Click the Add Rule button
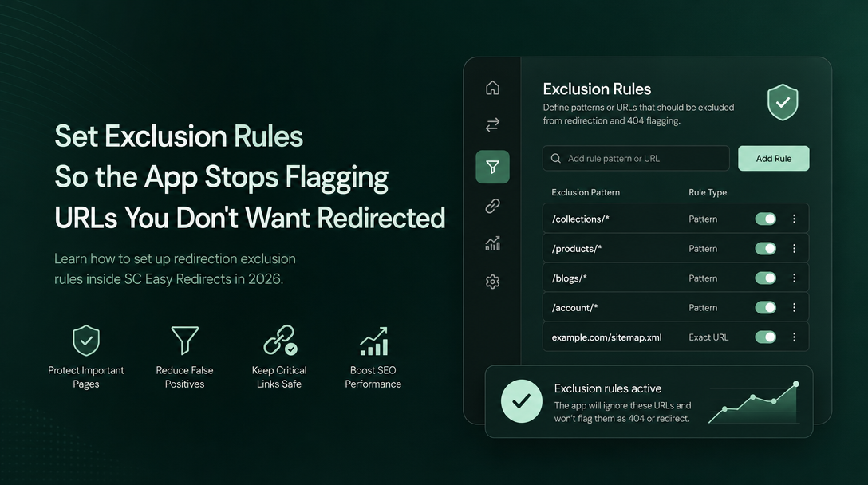This screenshot has width=868, height=485. point(773,159)
